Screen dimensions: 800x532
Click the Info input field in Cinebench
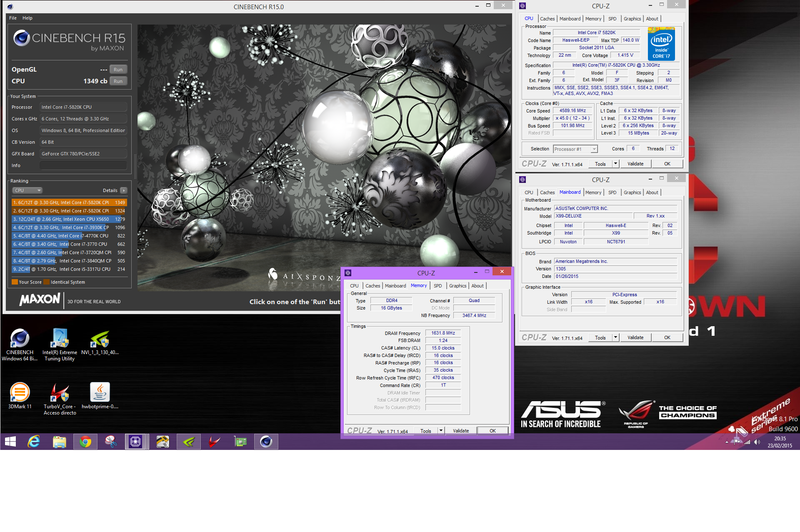pos(83,165)
